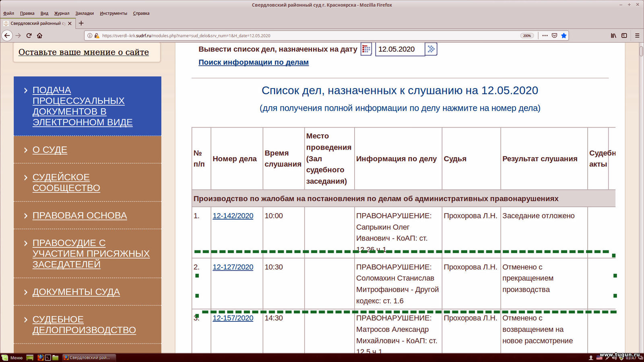This screenshot has height=362, width=644.
Task: Open the calendar date picker icon
Action: (x=366, y=49)
